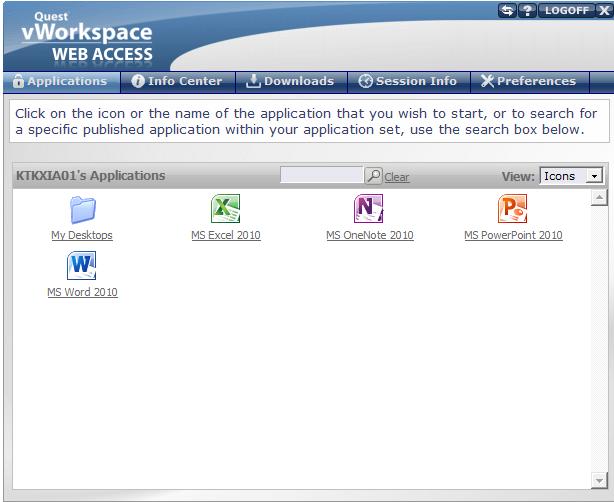Image resolution: width=614 pixels, height=502 pixels.
Task: Click the MS OneNote 2010 text link
Action: coord(370,235)
